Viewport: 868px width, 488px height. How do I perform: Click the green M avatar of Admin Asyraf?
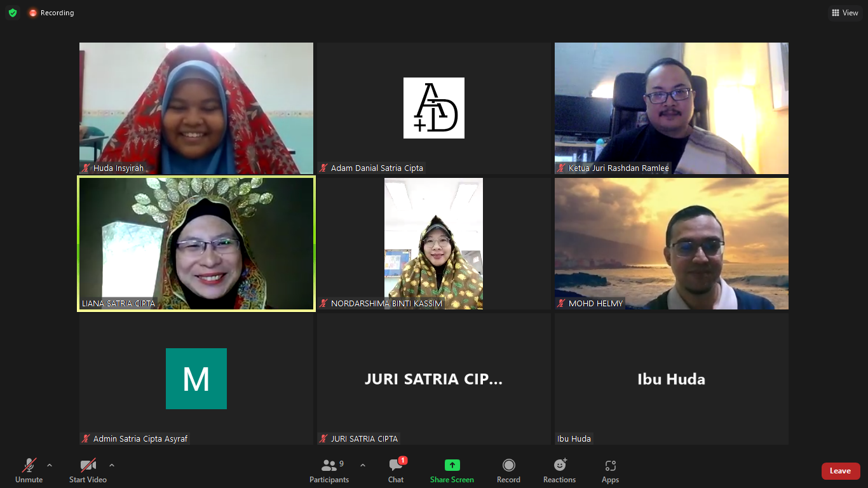coord(196,379)
